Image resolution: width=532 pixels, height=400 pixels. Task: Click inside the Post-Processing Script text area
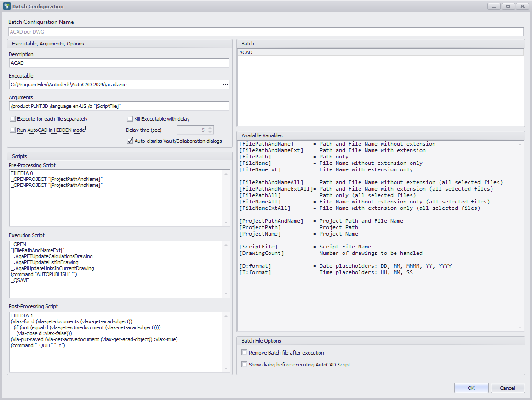coord(116,342)
